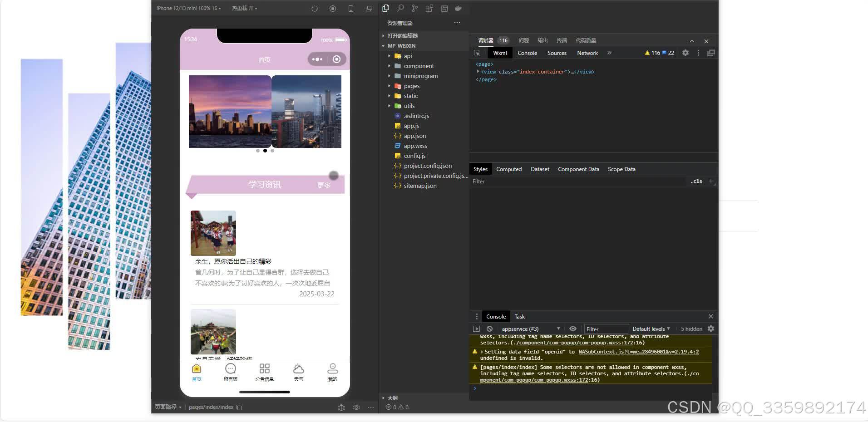
Task: Click the 更多 link in the simulator
Action: coord(324,185)
